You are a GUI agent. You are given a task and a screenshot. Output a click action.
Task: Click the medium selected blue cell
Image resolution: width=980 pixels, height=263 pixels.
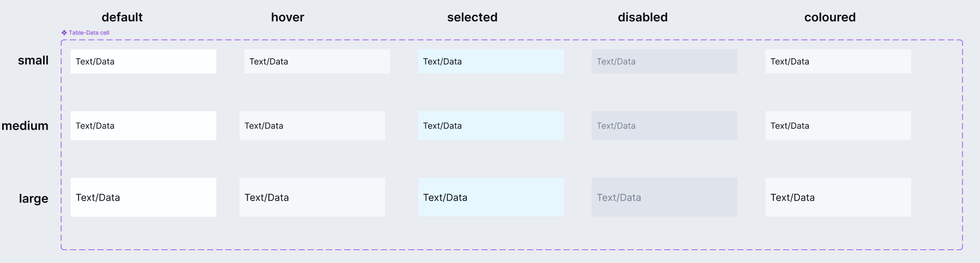pyautogui.click(x=491, y=126)
